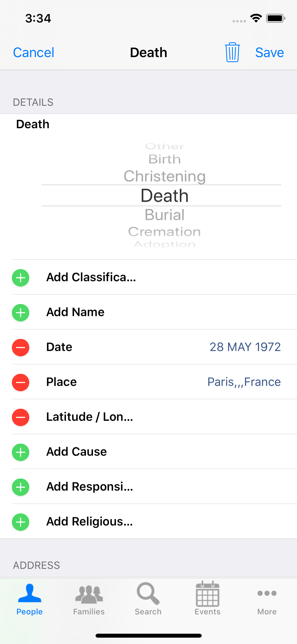
Task: Tap green plus beside Add Cause
Action: coord(21,452)
